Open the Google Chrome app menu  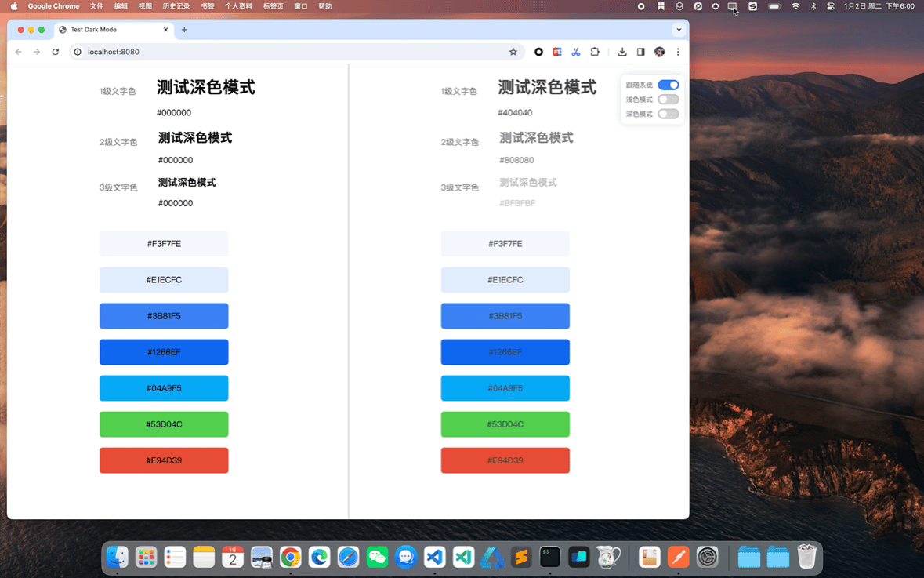[x=53, y=6]
